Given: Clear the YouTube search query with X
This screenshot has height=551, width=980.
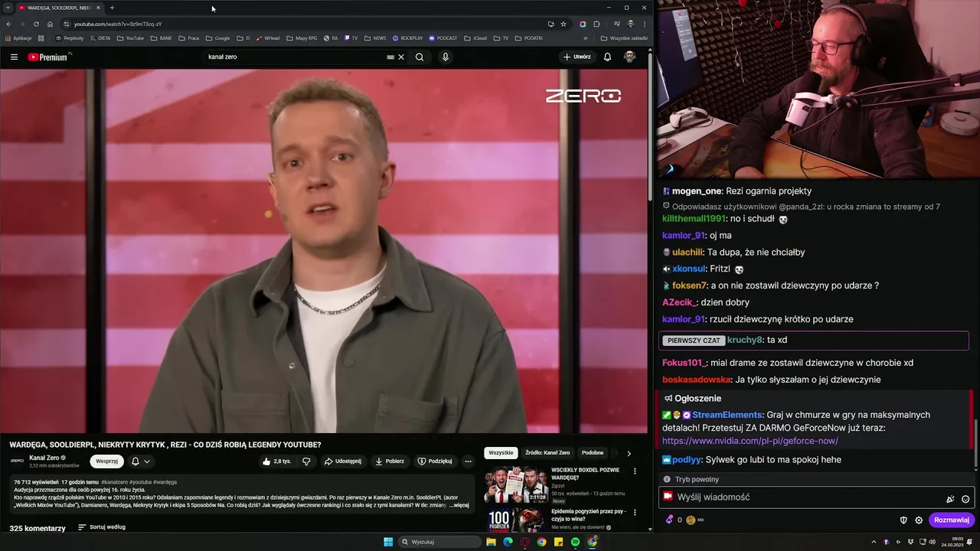Looking at the screenshot, I should tap(401, 57).
